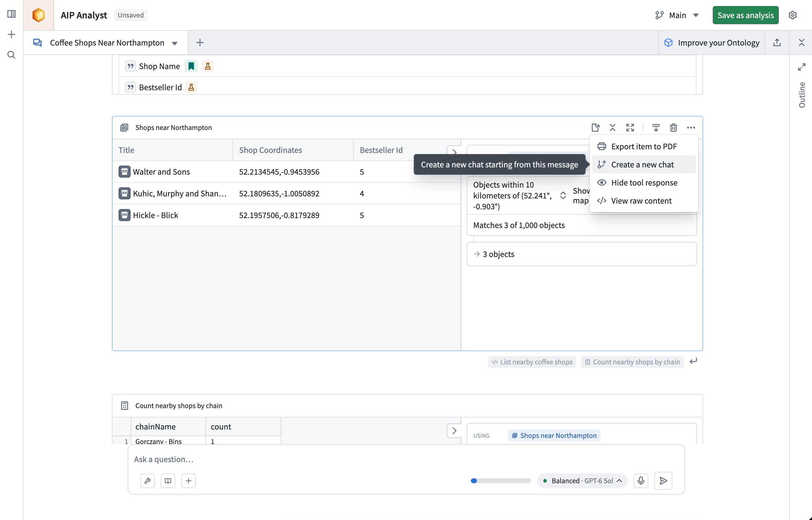
Task: Click the Hickle - Blick row
Action: point(286,215)
